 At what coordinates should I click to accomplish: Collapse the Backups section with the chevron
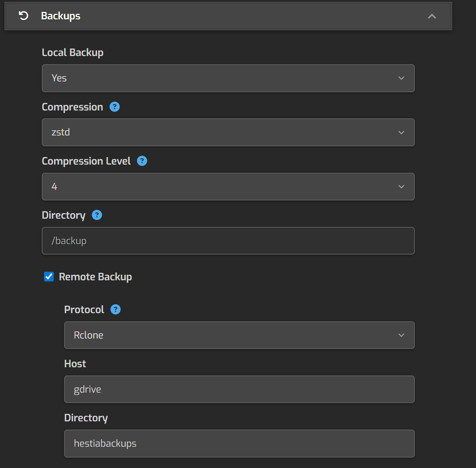pyautogui.click(x=432, y=16)
